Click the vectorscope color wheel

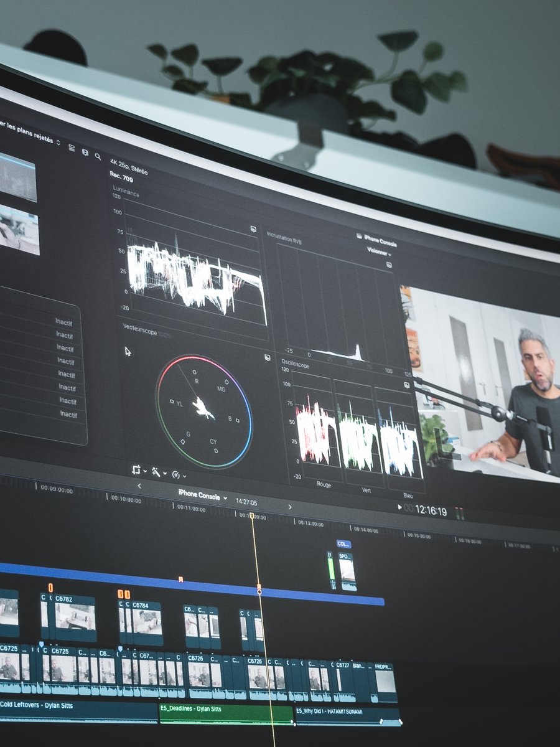tap(203, 411)
